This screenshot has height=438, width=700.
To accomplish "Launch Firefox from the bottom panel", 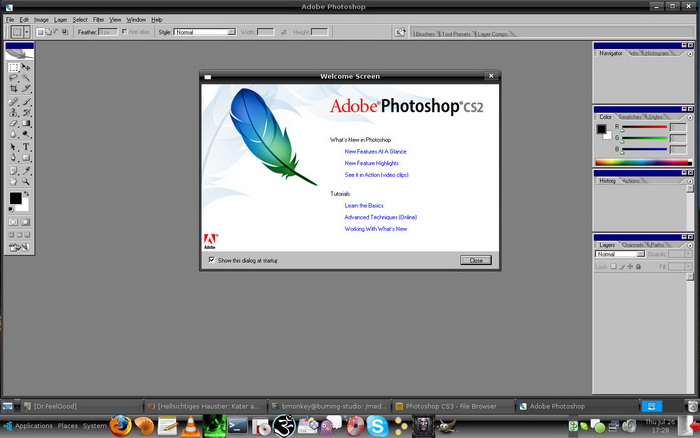I will [121, 425].
